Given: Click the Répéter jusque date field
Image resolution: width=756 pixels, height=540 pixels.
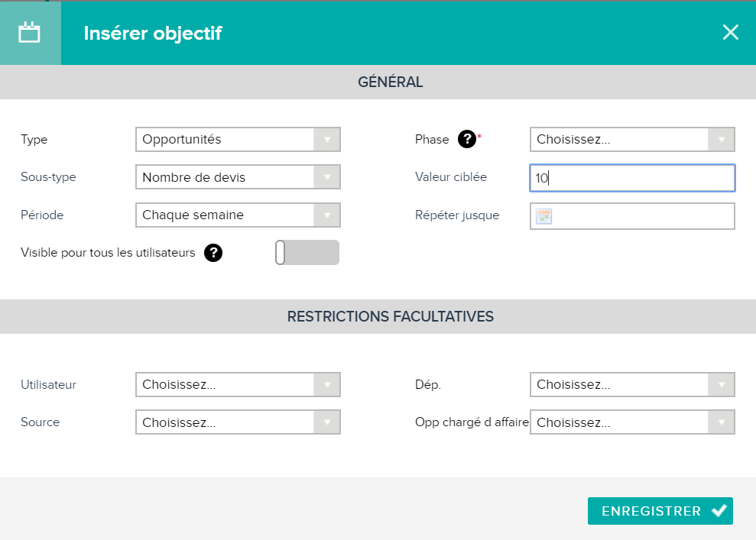Looking at the screenshot, I should [632, 216].
